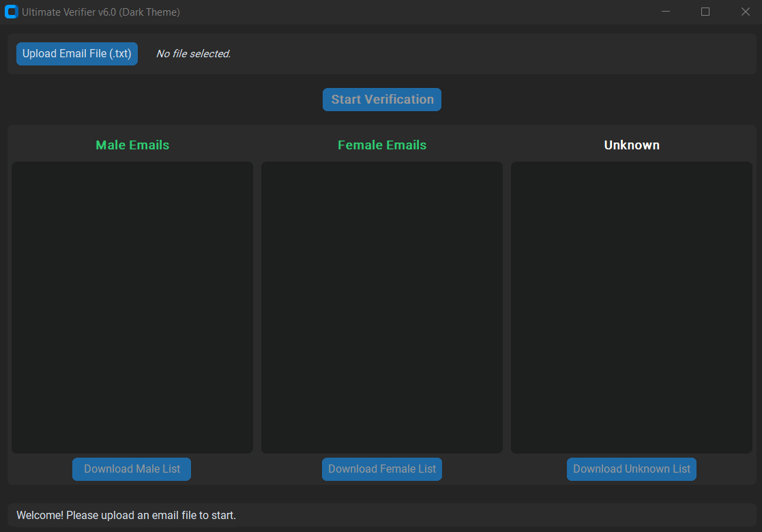
Task: Click the empty title bar area beside the title
Action: pos(409,12)
